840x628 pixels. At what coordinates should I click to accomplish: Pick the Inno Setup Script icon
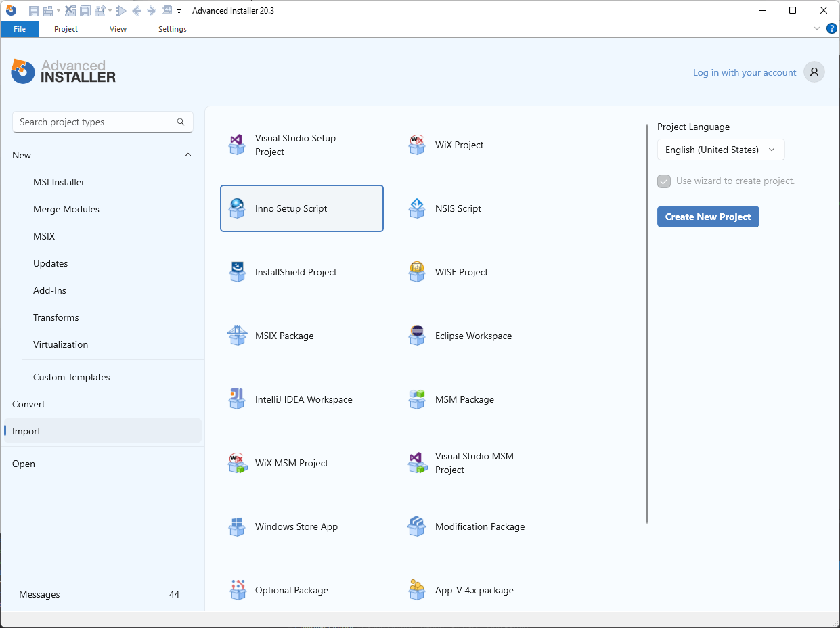coord(236,208)
